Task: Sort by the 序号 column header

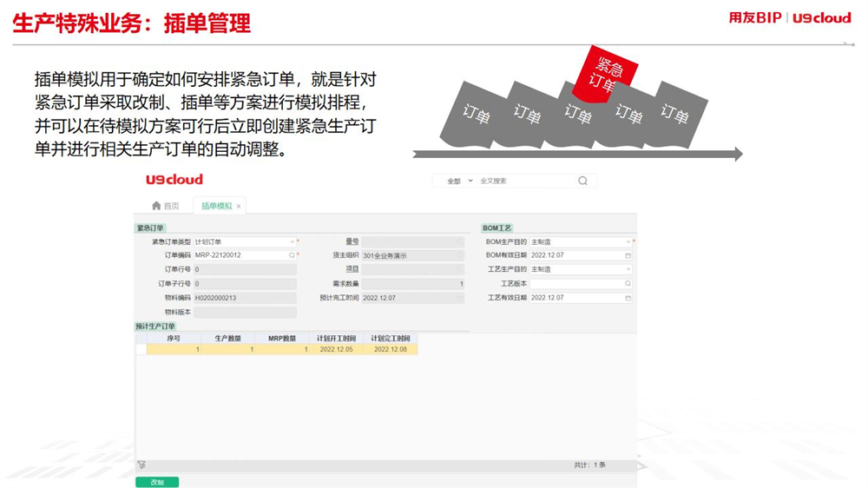Action: click(174, 339)
